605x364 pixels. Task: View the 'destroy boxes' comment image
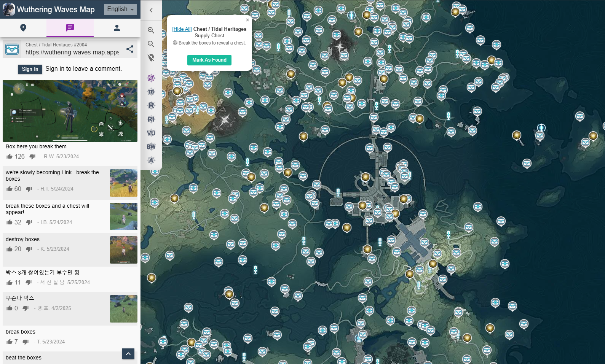[124, 250]
